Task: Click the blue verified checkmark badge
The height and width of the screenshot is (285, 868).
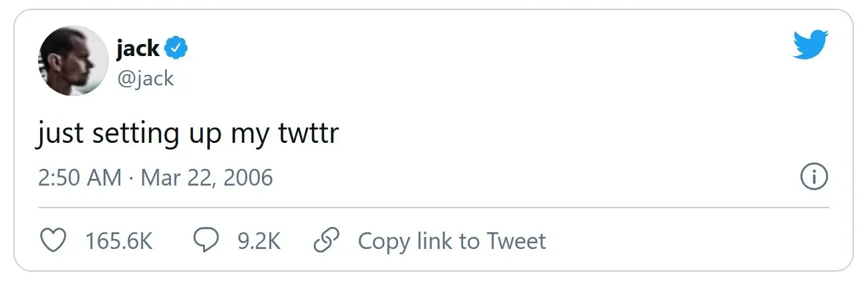Action: [x=177, y=48]
